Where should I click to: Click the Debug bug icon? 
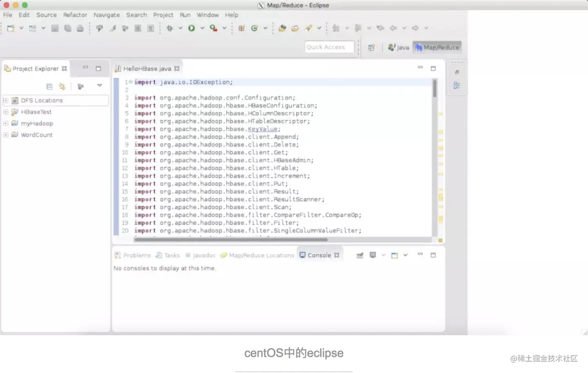pos(170,28)
